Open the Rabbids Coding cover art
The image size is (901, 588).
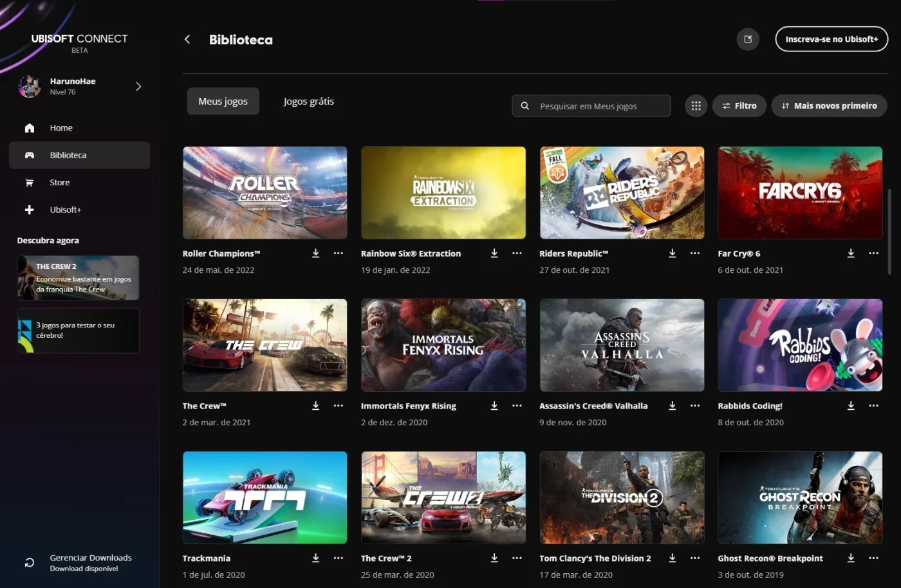tap(800, 345)
